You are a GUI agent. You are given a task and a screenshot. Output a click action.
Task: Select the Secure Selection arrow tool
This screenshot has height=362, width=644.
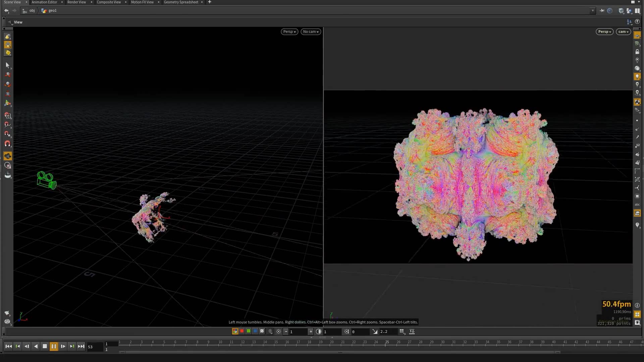pos(8,65)
